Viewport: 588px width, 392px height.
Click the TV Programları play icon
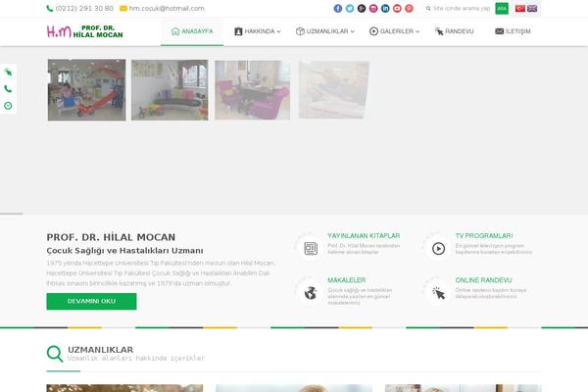click(438, 248)
